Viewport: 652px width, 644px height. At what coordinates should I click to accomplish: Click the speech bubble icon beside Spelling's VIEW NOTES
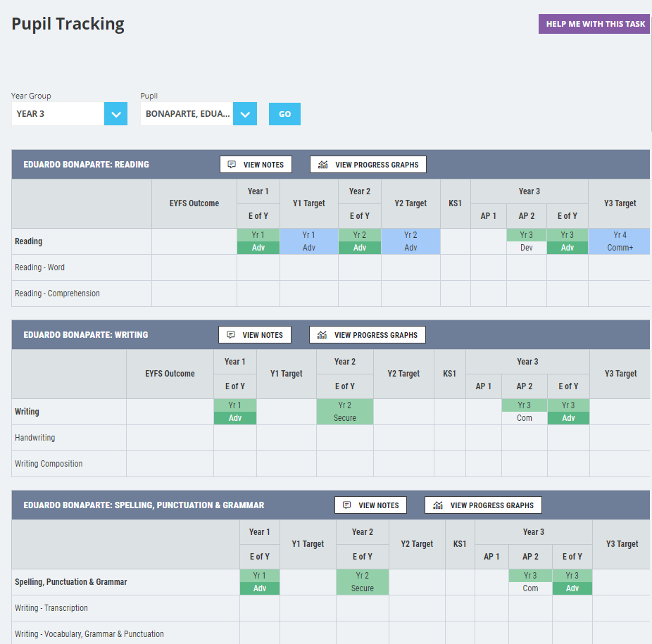(346, 505)
